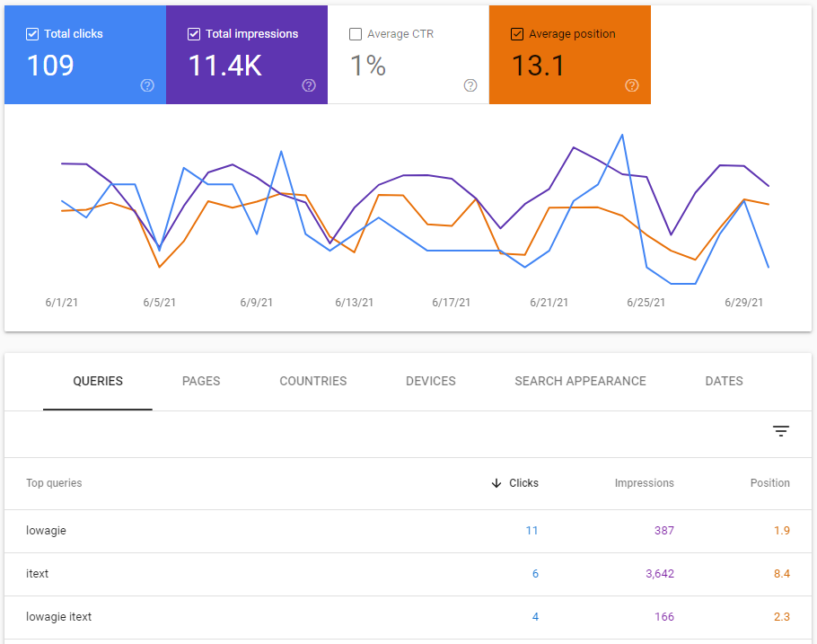The image size is (817, 644).
Task: Open the table filter icon
Action: coord(780,431)
